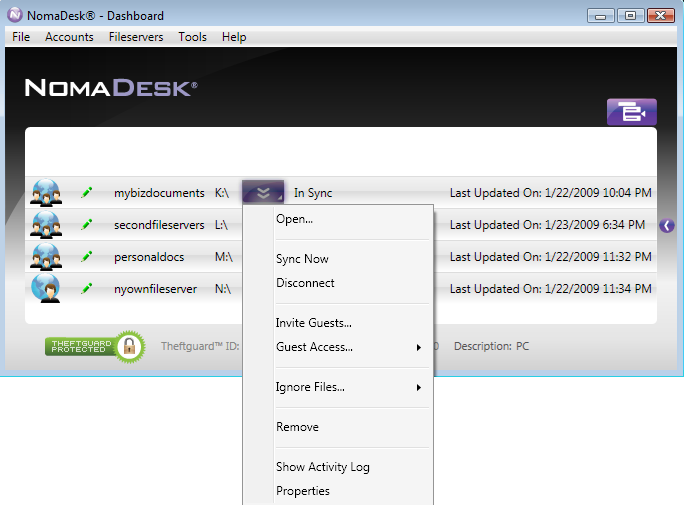Open the Help menu
The width and height of the screenshot is (684, 507).
pyautogui.click(x=234, y=37)
